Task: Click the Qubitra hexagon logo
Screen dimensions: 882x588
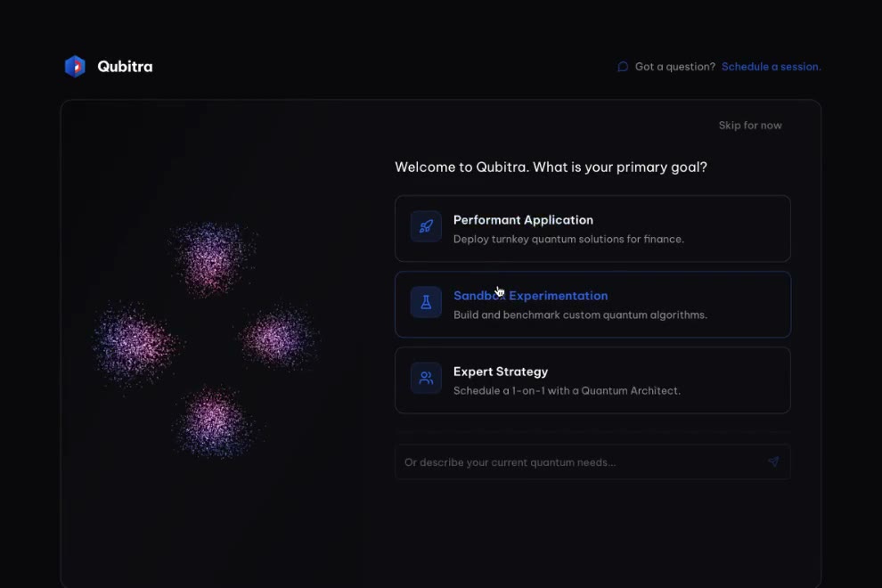Action: coord(75,67)
